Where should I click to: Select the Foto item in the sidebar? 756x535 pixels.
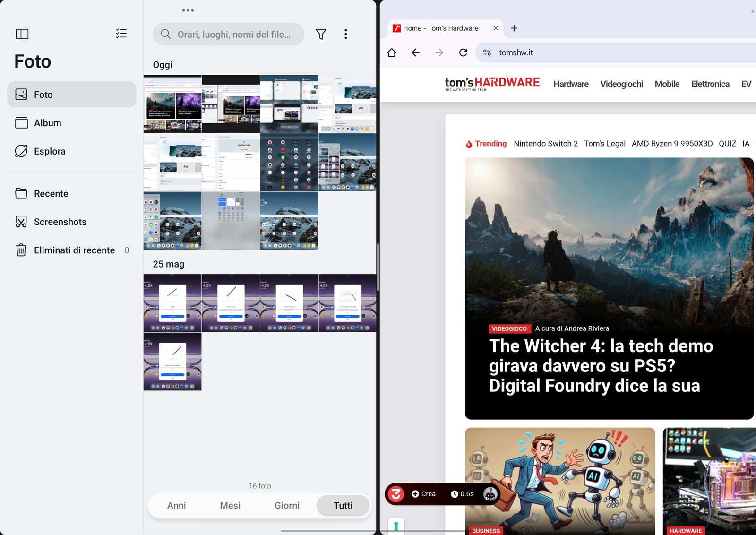72,95
